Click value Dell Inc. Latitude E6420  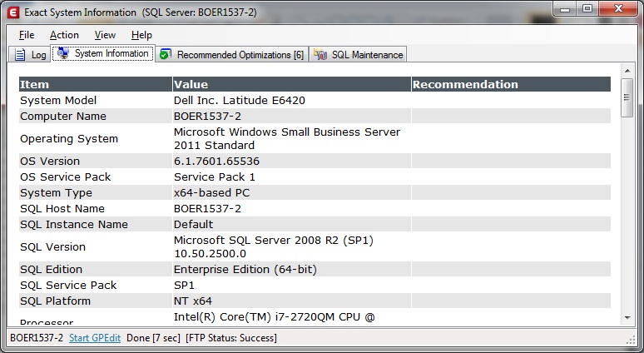240,100
